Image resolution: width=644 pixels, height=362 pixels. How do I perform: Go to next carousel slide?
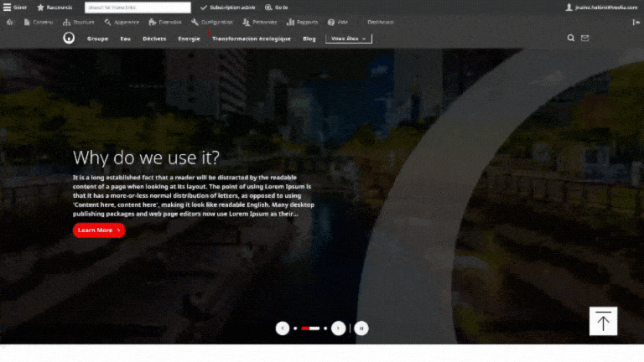[339, 328]
